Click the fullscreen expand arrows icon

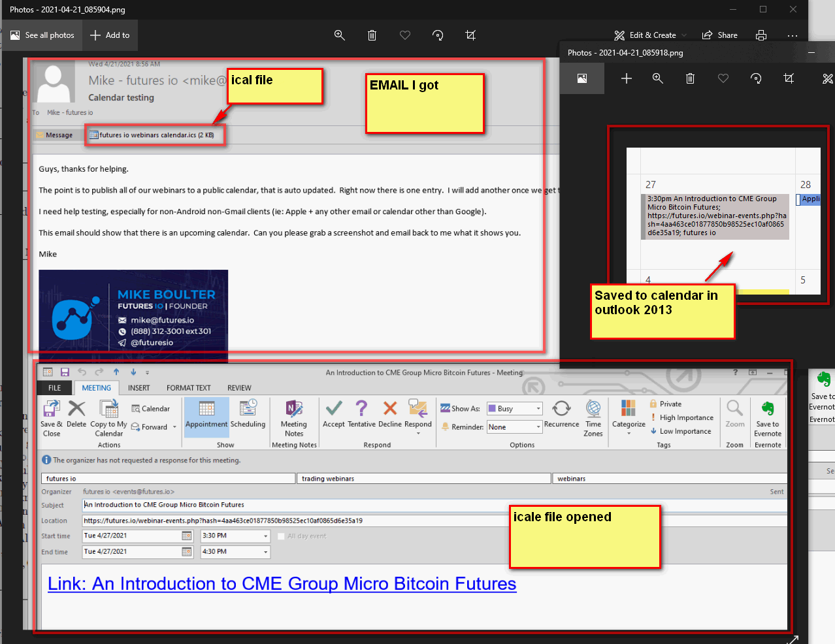point(792,639)
